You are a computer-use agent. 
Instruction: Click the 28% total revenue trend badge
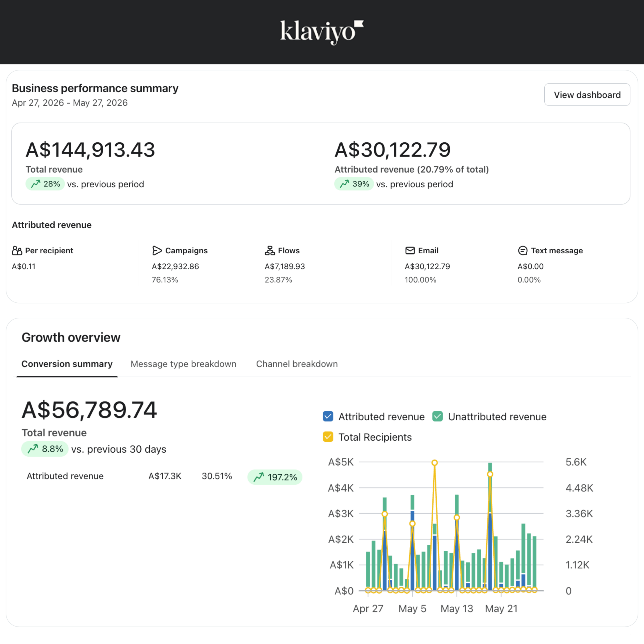[x=45, y=184]
